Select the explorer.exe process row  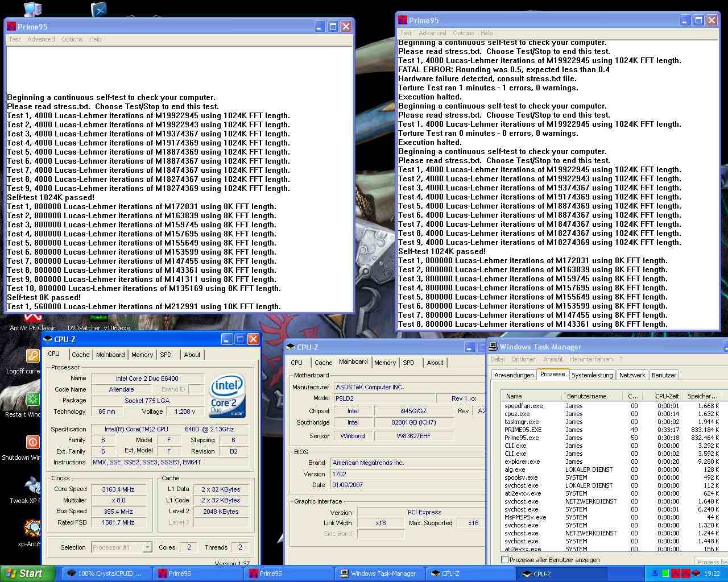[x=612, y=462]
